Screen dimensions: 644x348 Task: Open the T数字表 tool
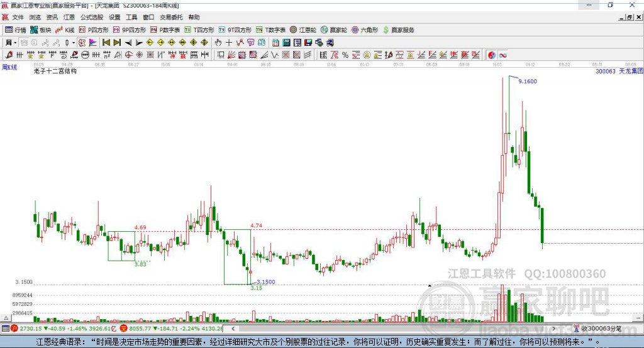tap(270, 30)
